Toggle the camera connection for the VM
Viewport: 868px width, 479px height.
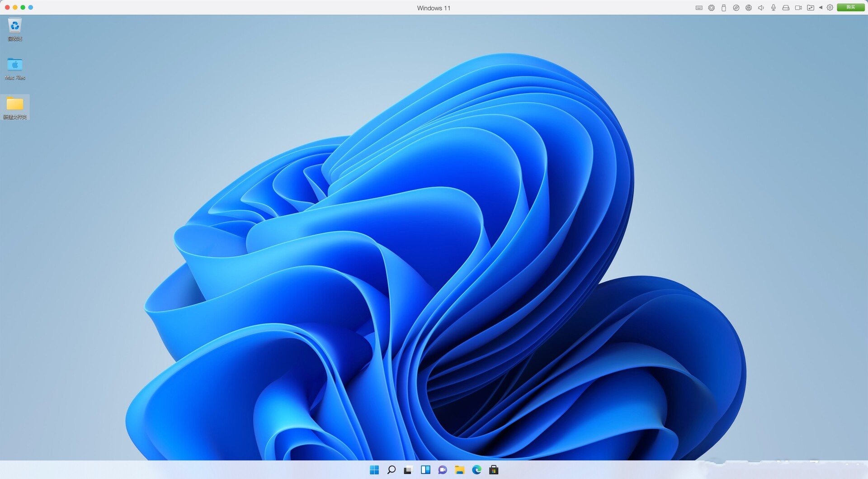pyautogui.click(x=798, y=8)
